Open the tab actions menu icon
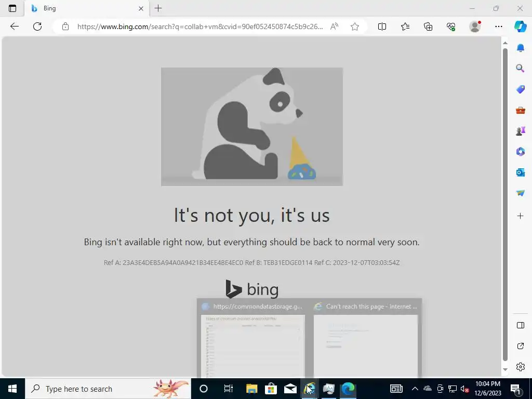This screenshot has width=532, height=399. [x=12, y=8]
